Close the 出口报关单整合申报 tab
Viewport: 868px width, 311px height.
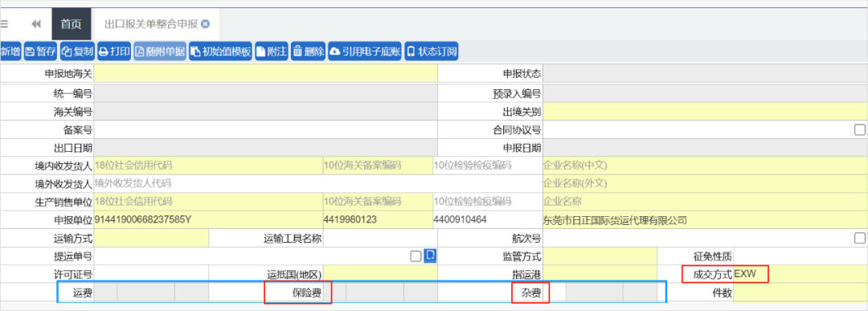206,24
